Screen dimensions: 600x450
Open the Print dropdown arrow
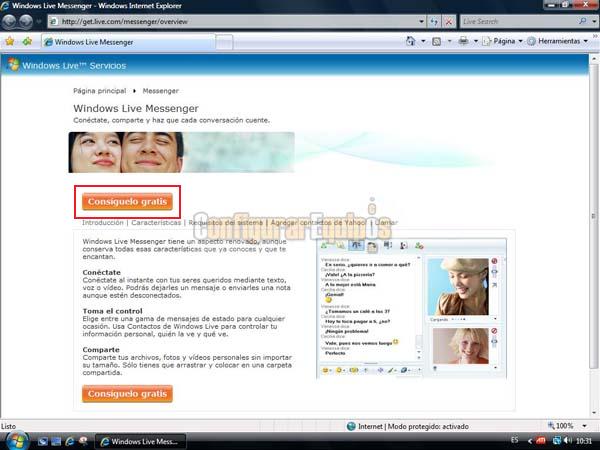[476, 41]
